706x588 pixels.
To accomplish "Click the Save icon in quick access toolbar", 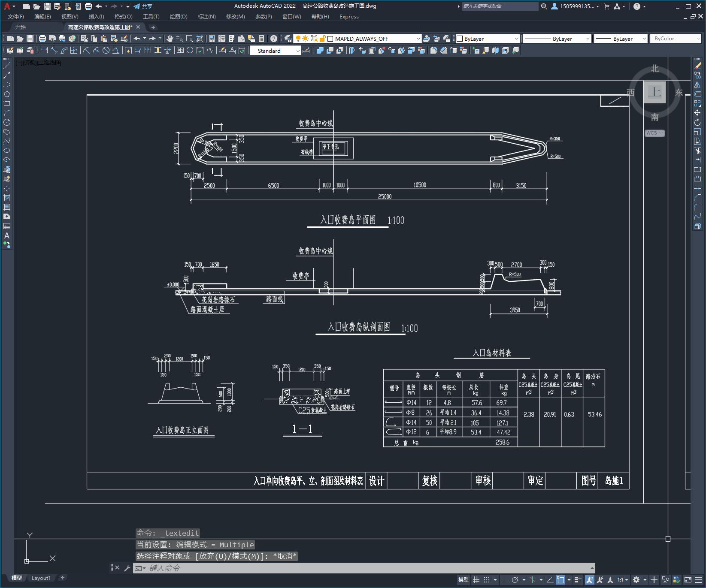I will click(x=47, y=6).
